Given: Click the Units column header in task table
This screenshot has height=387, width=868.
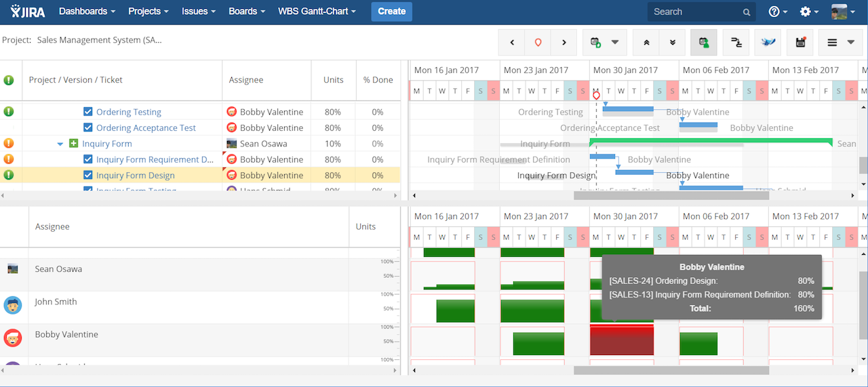Looking at the screenshot, I should [x=333, y=80].
